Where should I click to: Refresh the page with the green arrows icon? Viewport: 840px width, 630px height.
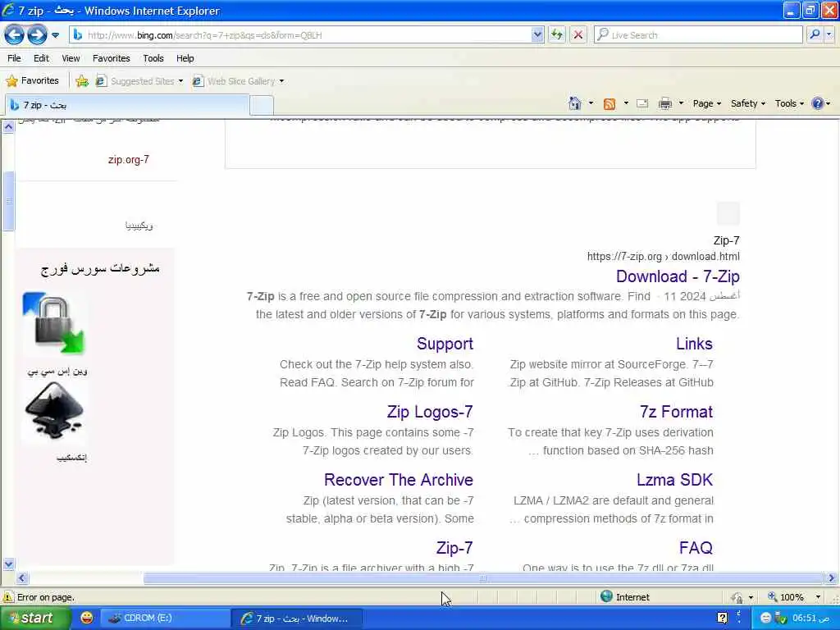[557, 35]
